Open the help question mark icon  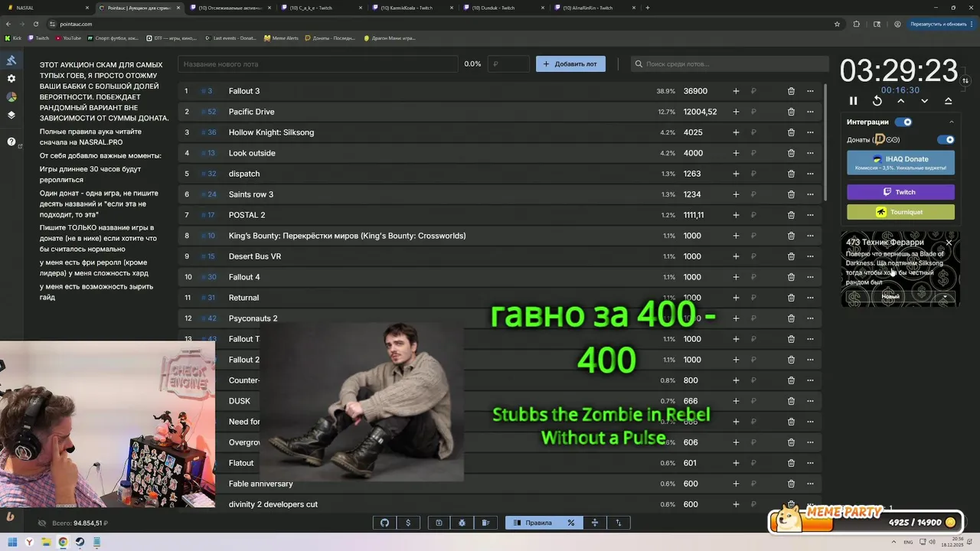pos(11,142)
